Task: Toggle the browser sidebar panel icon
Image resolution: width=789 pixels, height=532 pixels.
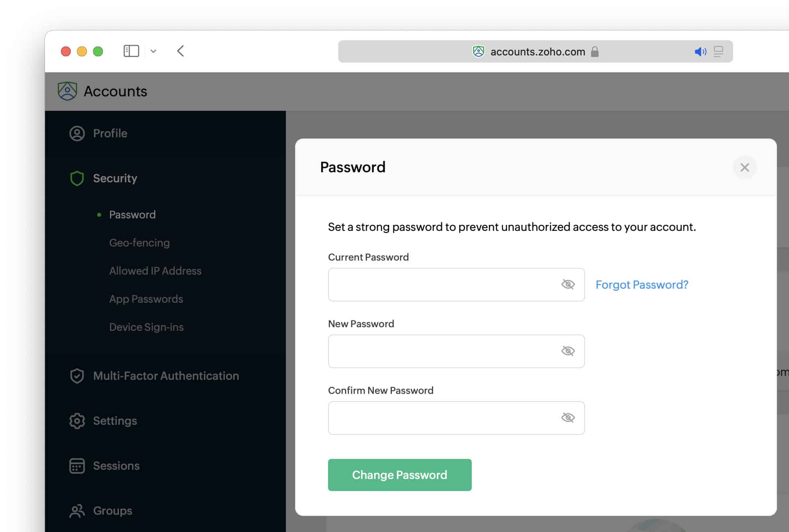Action: point(131,51)
